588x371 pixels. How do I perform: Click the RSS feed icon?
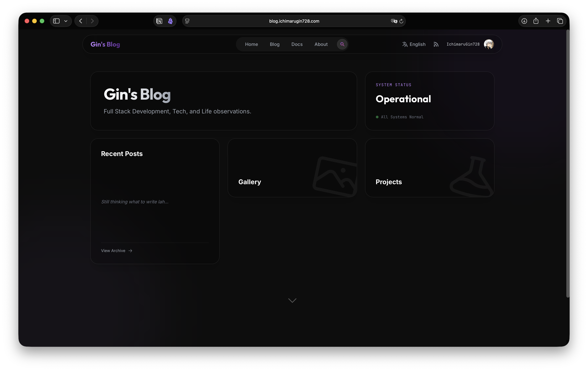436,44
